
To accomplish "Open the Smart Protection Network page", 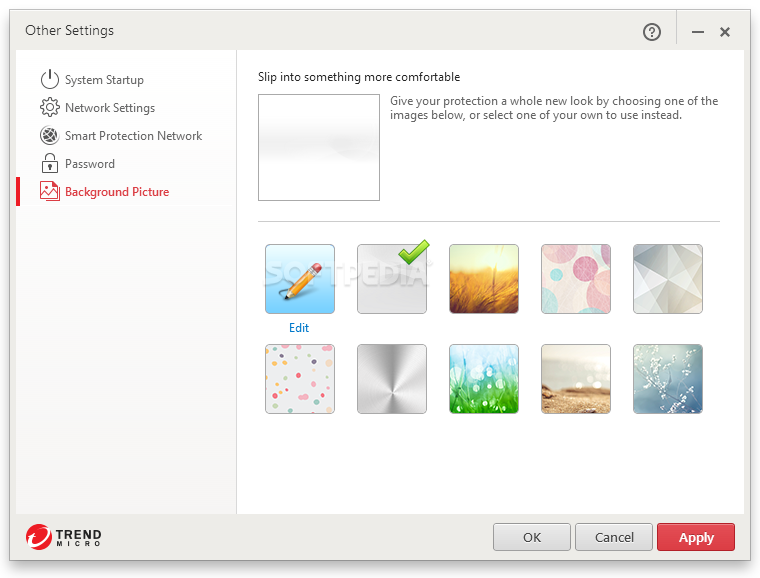I will tap(133, 136).
